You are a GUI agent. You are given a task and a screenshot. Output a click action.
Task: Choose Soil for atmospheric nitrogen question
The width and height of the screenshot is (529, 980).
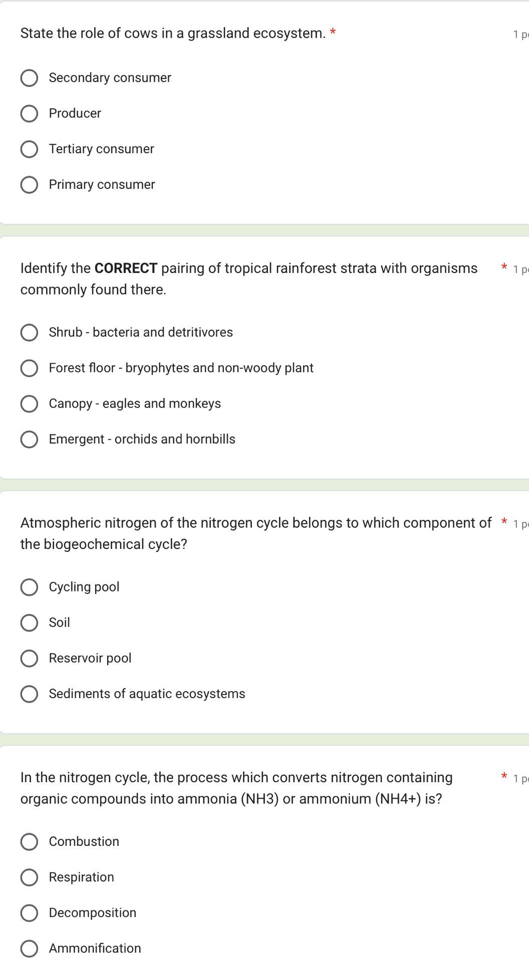(29, 622)
